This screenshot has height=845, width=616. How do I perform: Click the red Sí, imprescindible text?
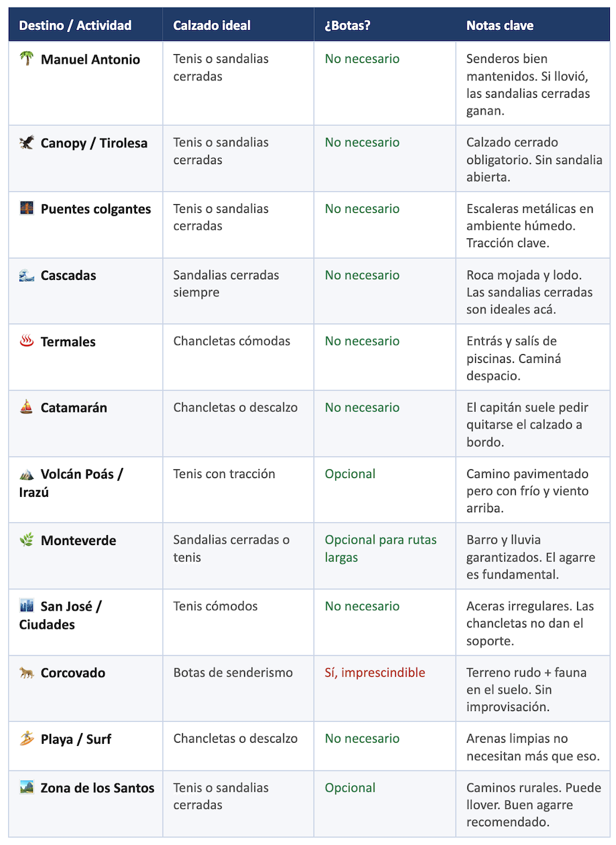375,672
